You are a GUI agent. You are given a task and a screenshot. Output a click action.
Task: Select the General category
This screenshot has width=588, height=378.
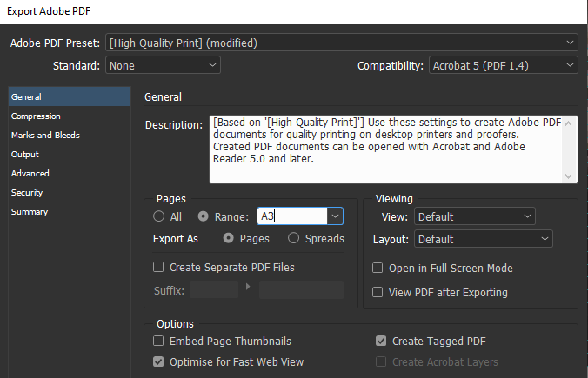[70, 96]
